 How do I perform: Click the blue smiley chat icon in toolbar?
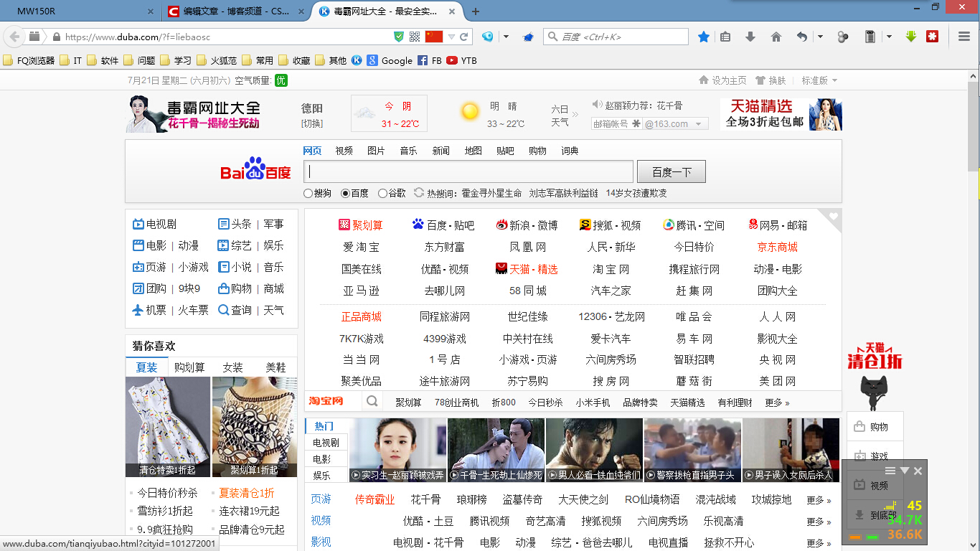[x=488, y=37]
